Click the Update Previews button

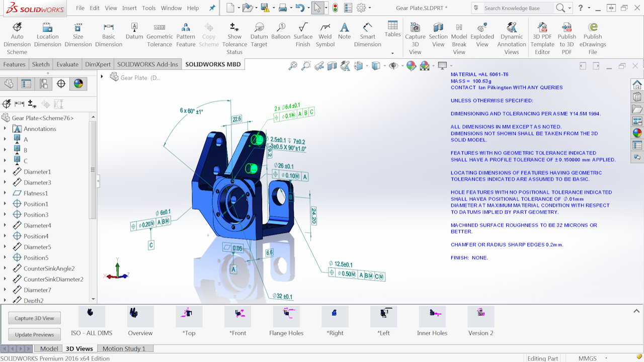tap(34, 334)
